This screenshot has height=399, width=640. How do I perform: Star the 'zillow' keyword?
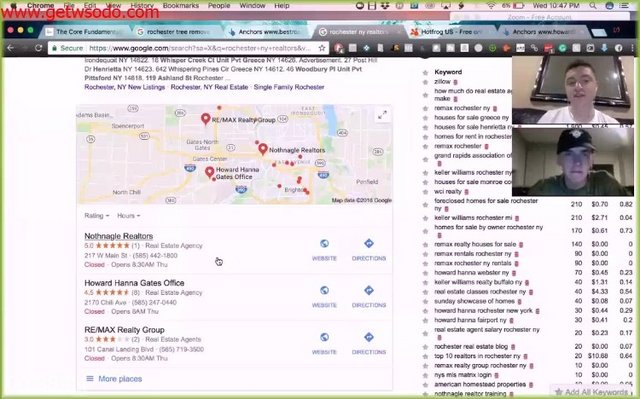tap(425, 82)
